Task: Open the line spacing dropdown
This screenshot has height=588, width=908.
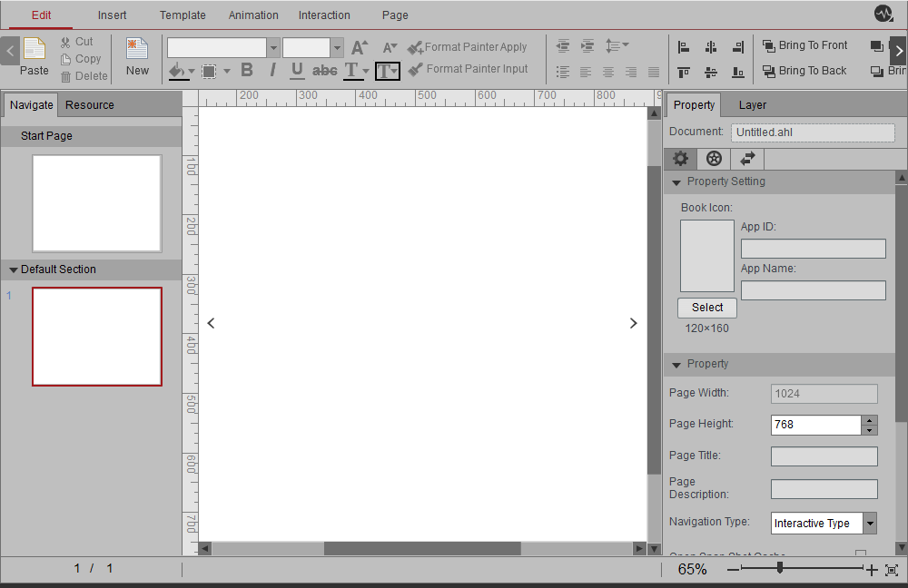Action: [617, 45]
